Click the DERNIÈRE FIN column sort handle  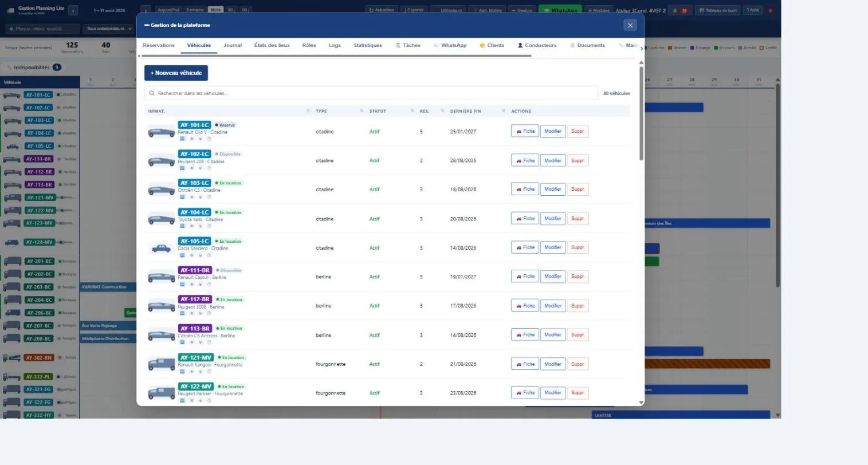pos(504,111)
